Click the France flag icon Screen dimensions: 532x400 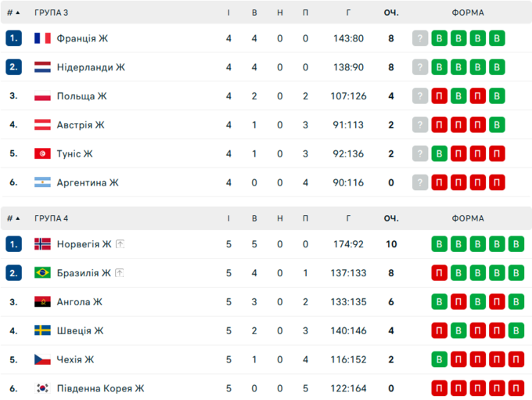(x=42, y=38)
